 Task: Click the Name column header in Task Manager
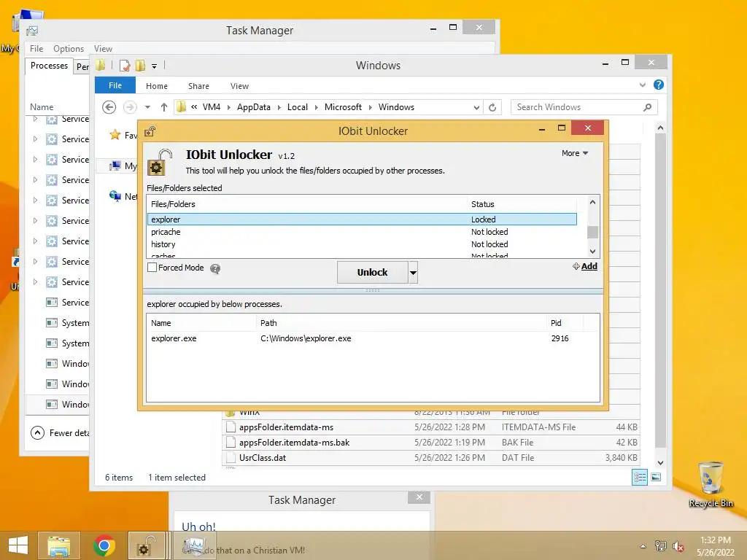click(x=42, y=106)
